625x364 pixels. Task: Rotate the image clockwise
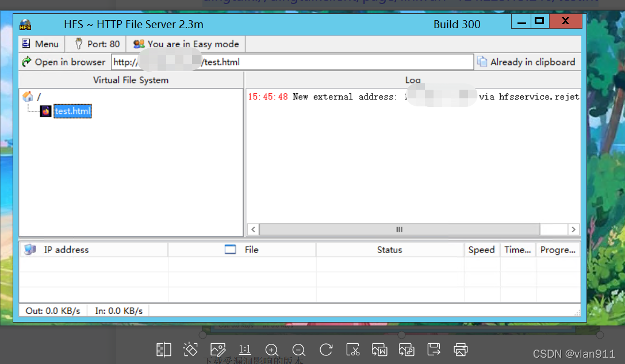pos(325,350)
